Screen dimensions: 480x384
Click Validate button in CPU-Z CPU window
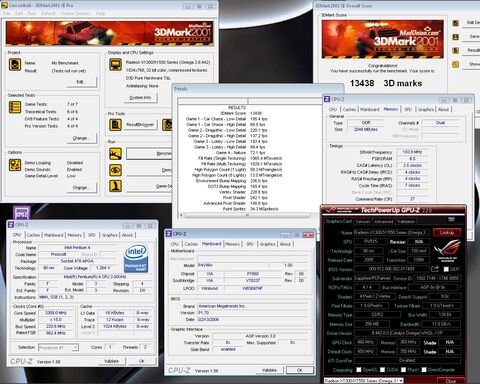coord(111,361)
